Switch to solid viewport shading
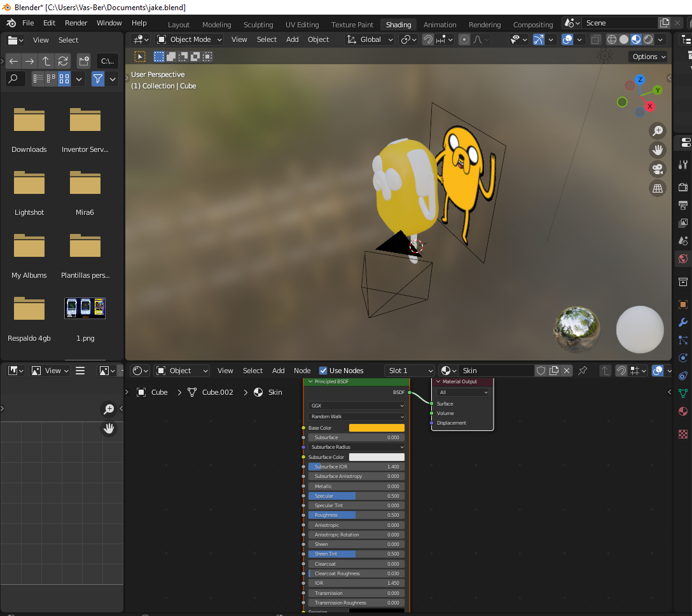The image size is (692, 616). click(x=623, y=39)
